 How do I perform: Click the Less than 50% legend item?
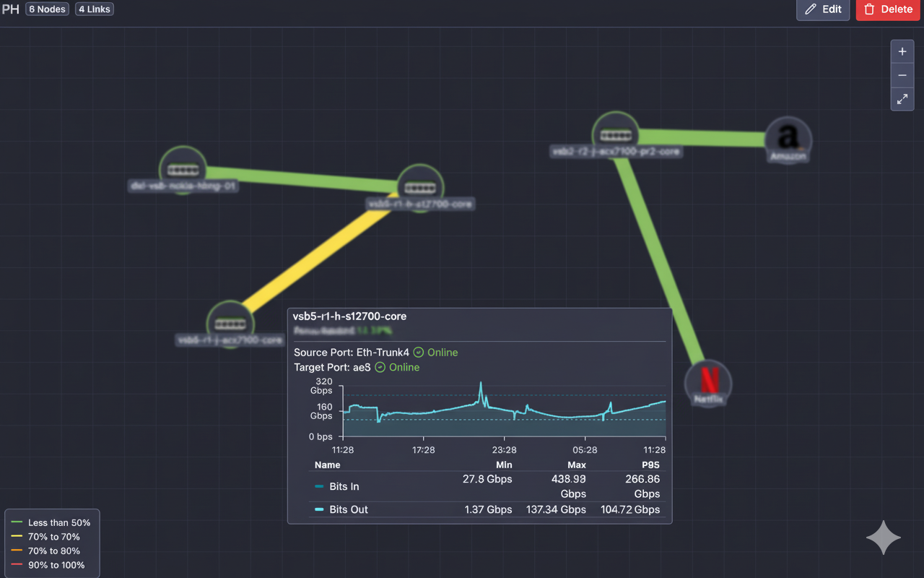coord(51,522)
